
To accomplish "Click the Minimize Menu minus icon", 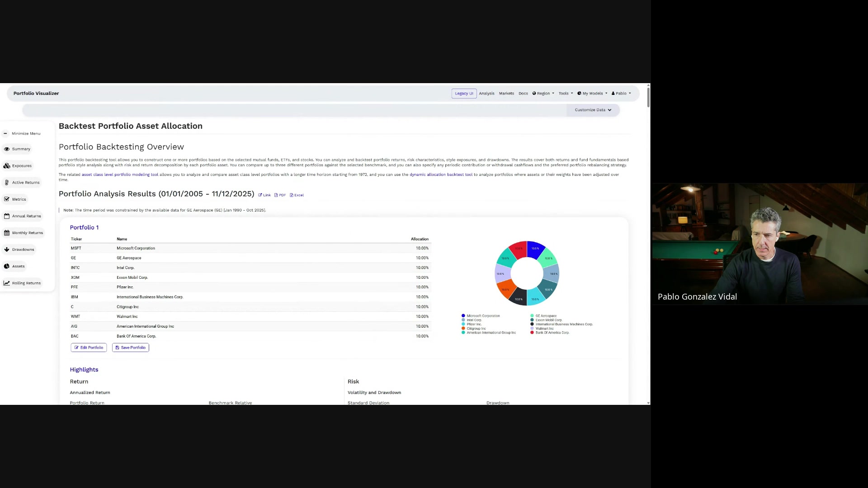I will (x=5, y=133).
